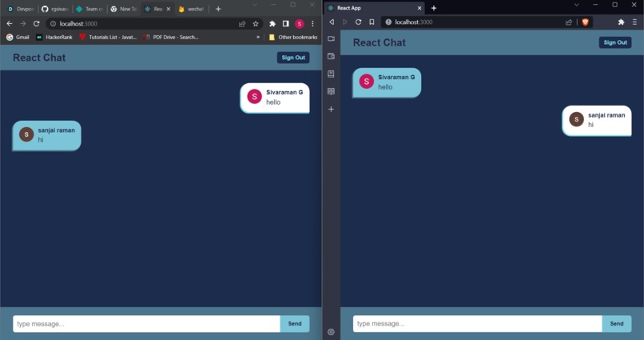Send message in Chrome window chat

tap(295, 324)
